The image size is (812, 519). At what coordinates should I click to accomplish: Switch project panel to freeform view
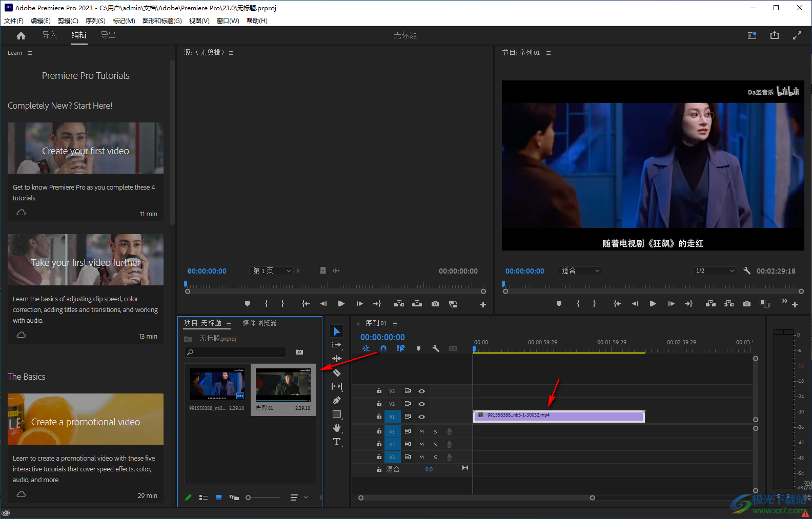pyautogui.click(x=234, y=497)
